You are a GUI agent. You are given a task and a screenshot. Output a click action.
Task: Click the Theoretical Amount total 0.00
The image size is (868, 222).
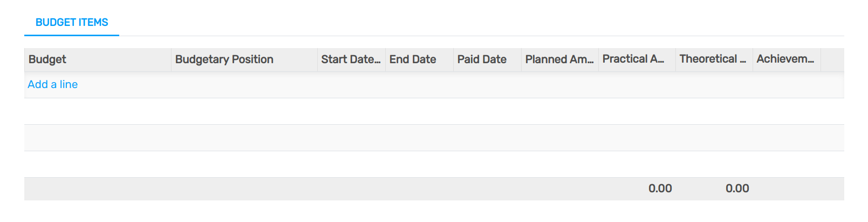(x=737, y=189)
